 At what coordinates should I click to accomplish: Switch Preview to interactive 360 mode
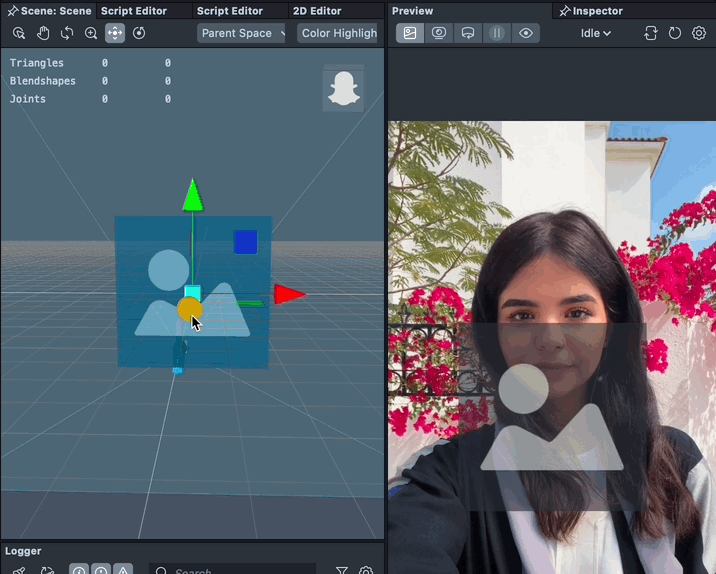(x=468, y=33)
